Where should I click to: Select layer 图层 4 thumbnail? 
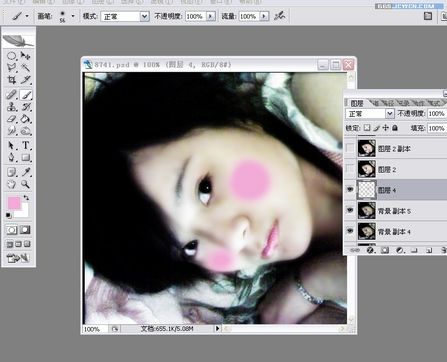tap(367, 190)
